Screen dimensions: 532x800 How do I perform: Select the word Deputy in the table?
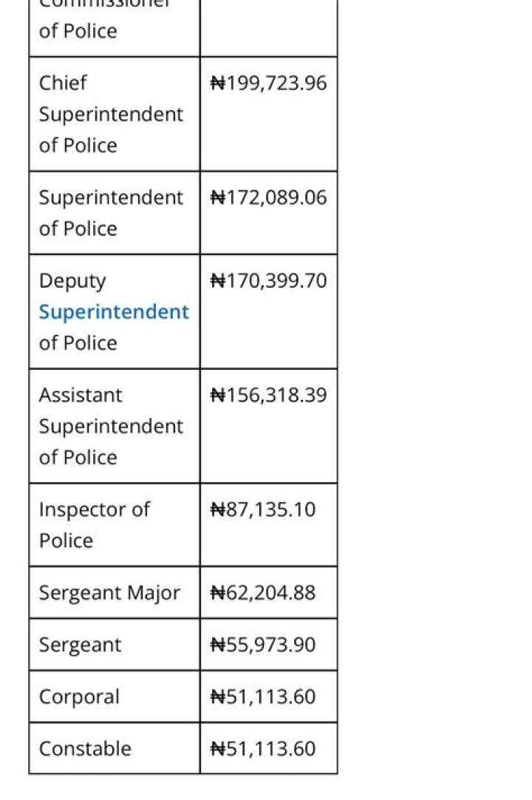coord(72,281)
